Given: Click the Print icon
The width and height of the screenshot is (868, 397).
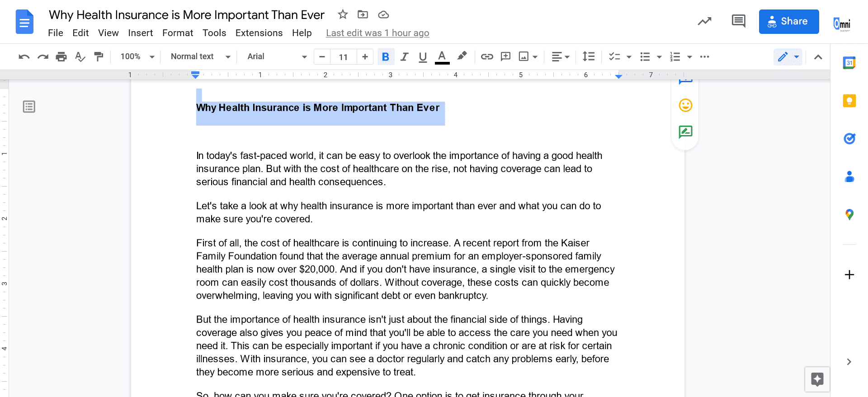Looking at the screenshot, I should 61,56.
